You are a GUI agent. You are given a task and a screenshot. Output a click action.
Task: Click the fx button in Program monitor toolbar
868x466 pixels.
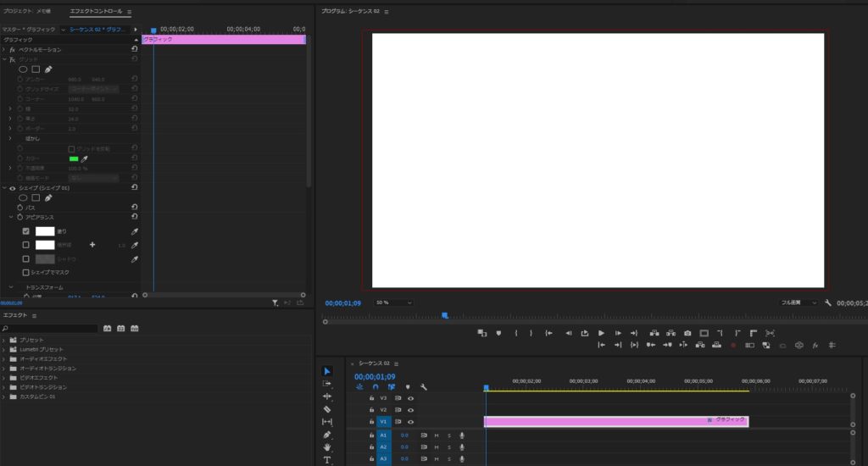[x=815, y=346]
